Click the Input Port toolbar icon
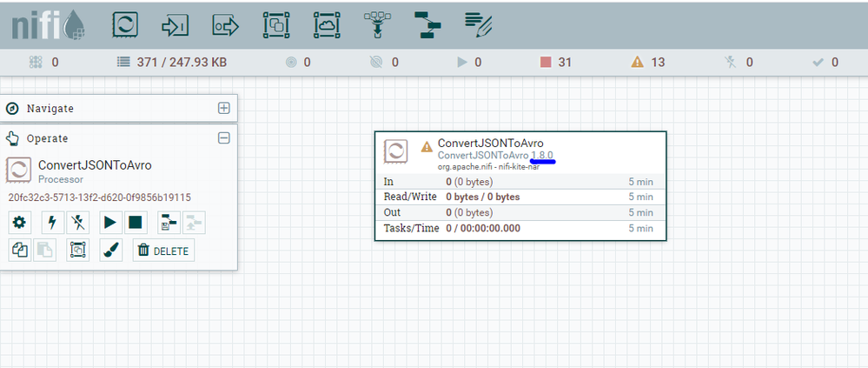The image size is (868, 368). point(176,25)
